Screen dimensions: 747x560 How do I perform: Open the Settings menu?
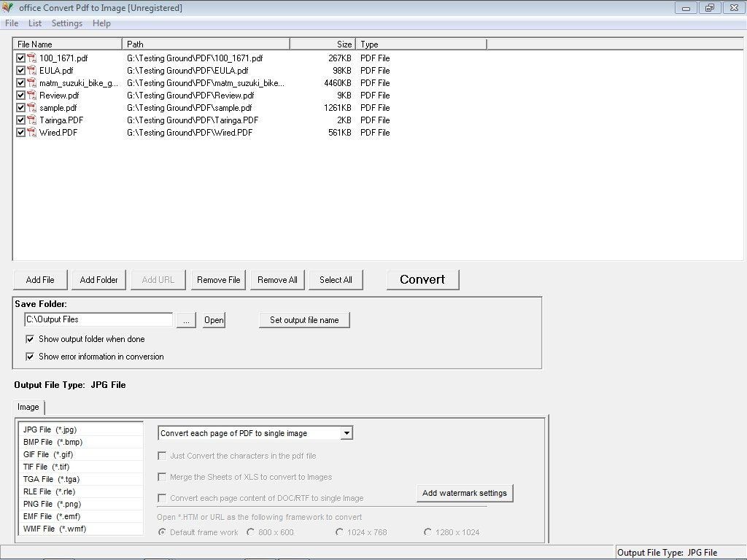(x=66, y=23)
